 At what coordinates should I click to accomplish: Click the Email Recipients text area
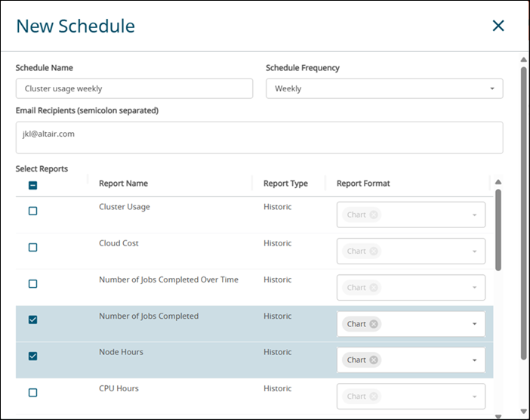(259, 137)
